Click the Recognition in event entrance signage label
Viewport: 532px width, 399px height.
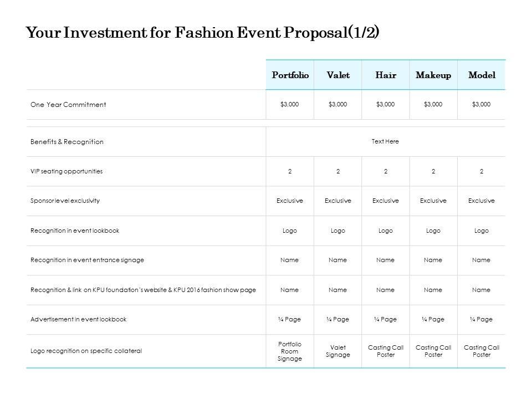pyautogui.click(x=87, y=260)
